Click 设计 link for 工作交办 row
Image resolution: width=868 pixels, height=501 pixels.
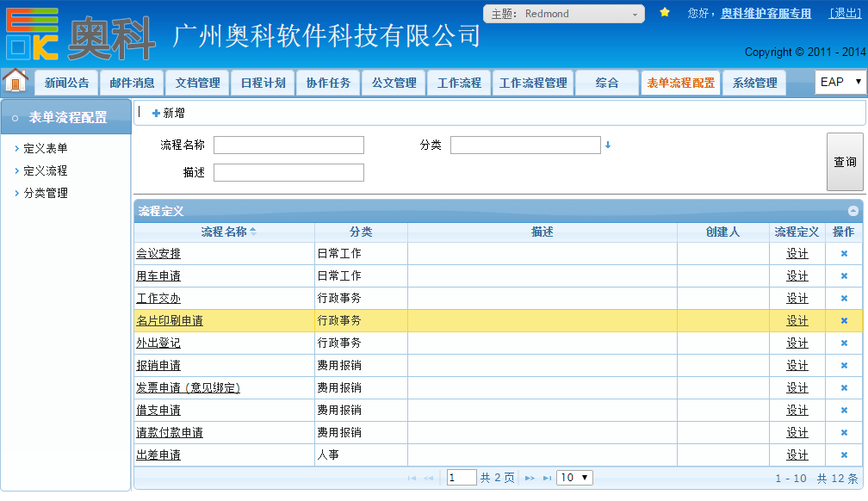pos(797,299)
